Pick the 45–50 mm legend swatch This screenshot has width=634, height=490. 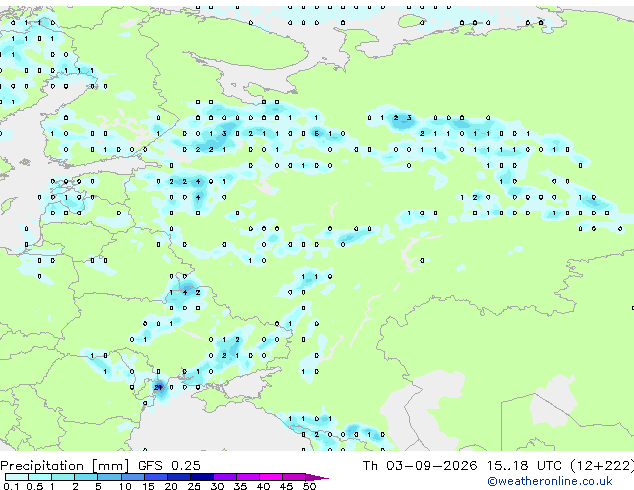click(x=294, y=477)
